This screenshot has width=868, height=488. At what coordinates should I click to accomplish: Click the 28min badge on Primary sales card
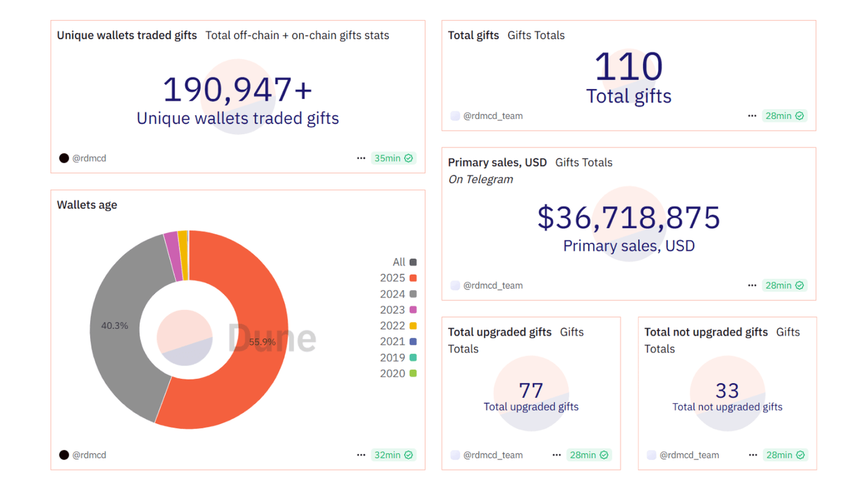tap(784, 285)
